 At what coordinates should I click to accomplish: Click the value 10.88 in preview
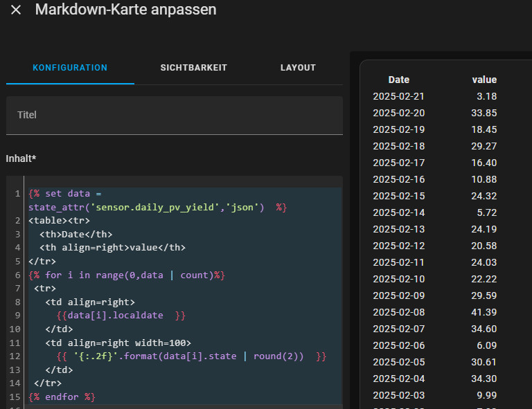tap(484, 179)
